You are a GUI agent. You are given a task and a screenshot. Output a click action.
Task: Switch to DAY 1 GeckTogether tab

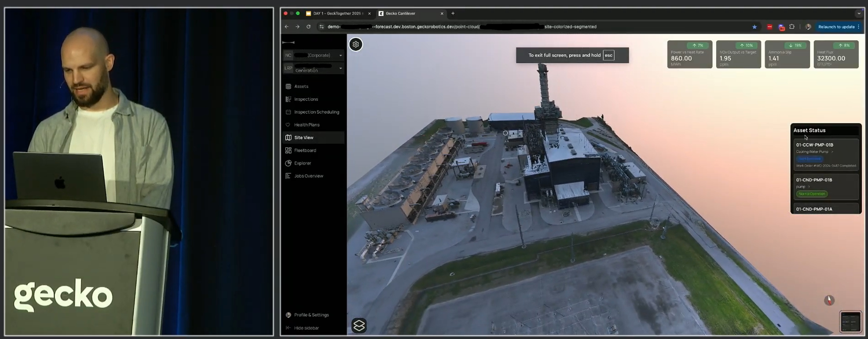pos(337,14)
